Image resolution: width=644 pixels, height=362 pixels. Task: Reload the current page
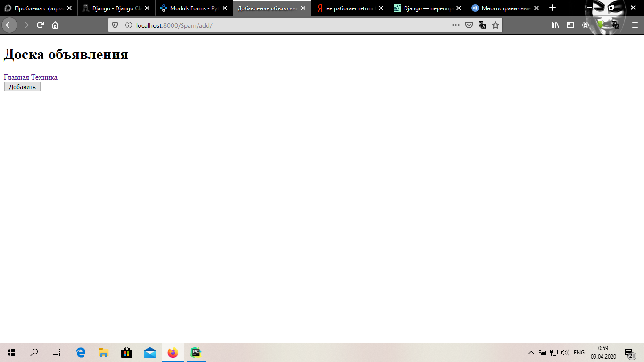[40, 25]
